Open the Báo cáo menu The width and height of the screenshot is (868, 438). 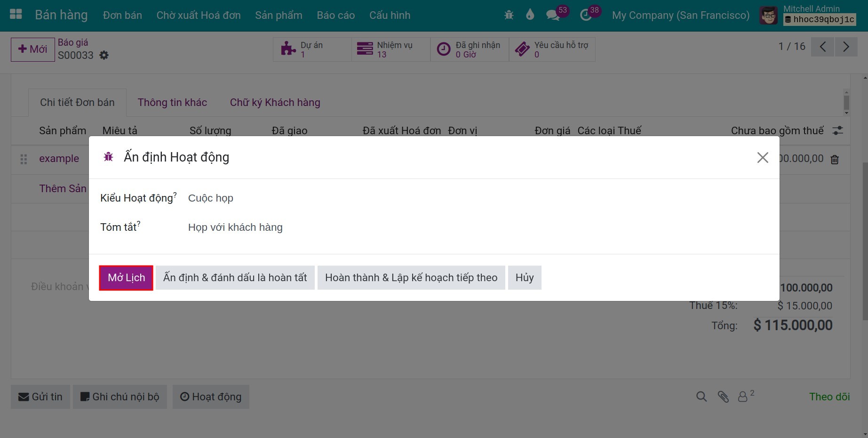(x=336, y=15)
